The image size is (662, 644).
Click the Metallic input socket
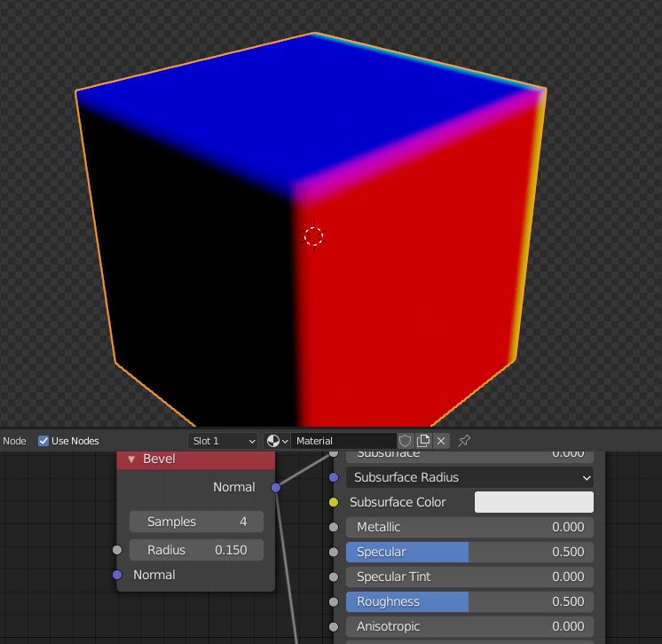(x=334, y=527)
